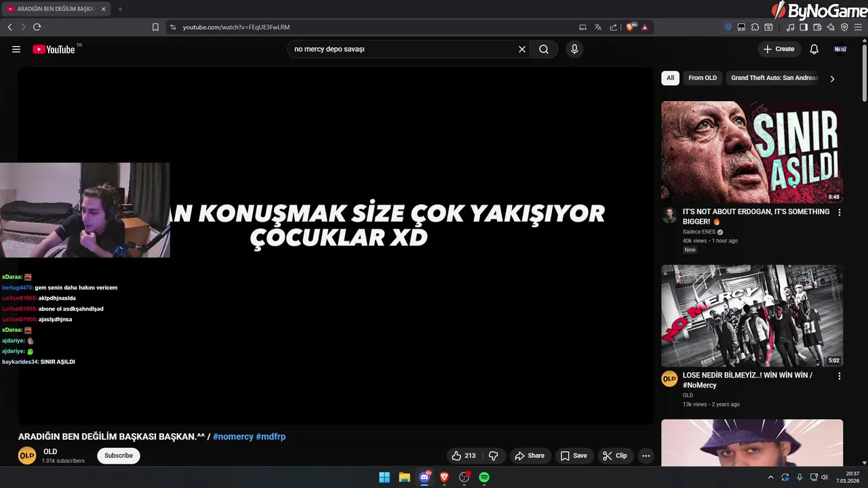Click the Create button
The image size is (868, 488).
pyautogui.click(x=778, y=49)
